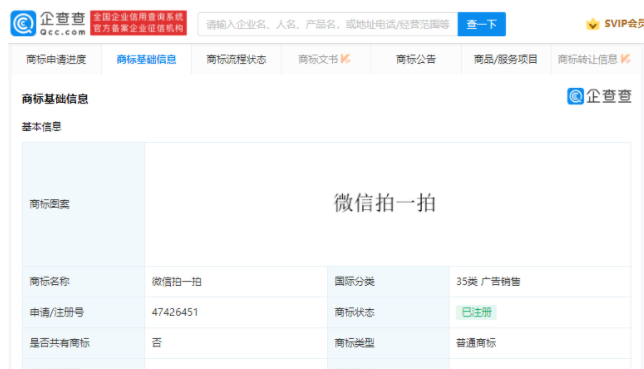Click the 商标图案 label cell
This screenshot has height=369, width=644.
click(x=84, y=204)
